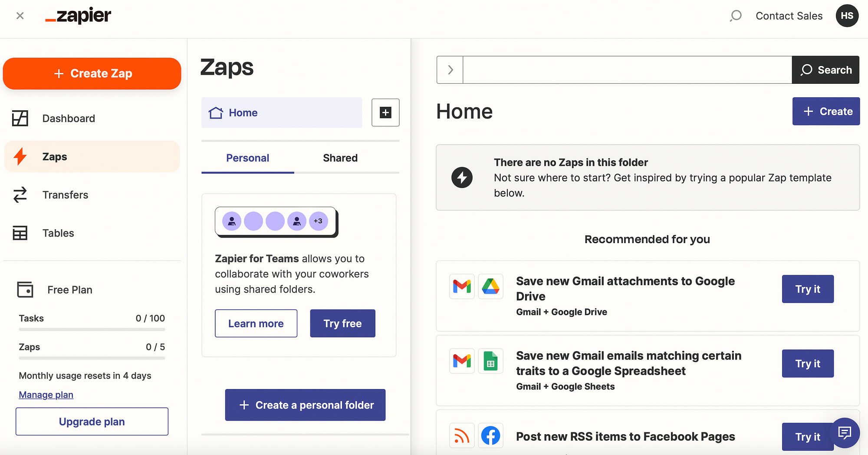Select the Home folder

coord(281,113)
